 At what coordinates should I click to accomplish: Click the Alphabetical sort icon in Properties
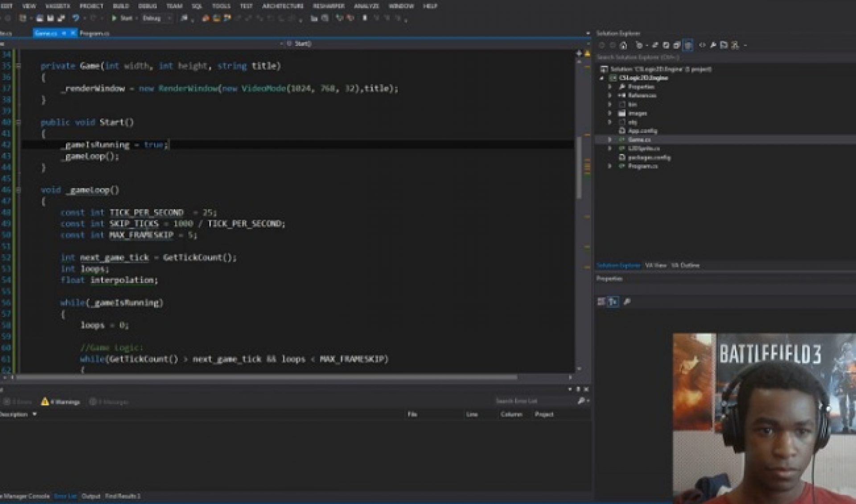613,302
